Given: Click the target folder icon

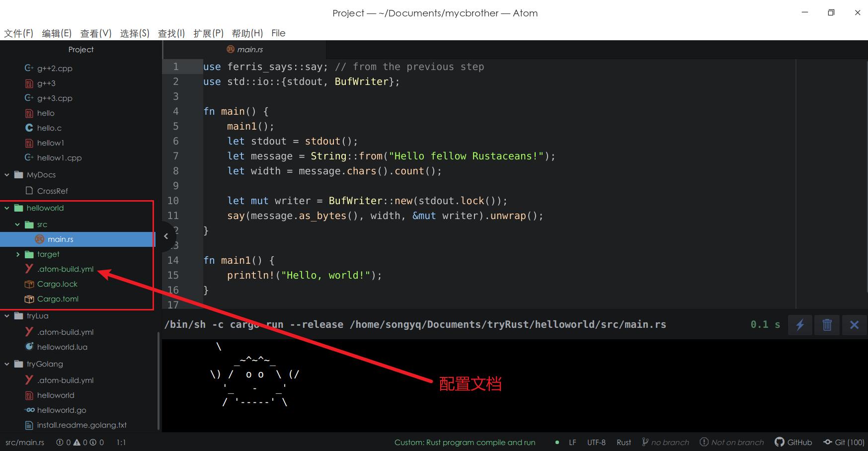Looking at the screenshot, I should click(29, 254).
